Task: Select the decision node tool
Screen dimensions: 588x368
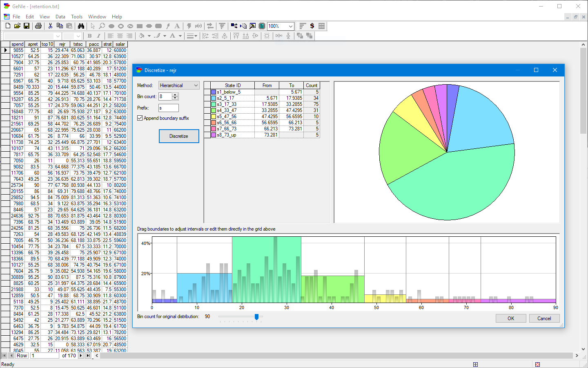Action: point(139,26)
